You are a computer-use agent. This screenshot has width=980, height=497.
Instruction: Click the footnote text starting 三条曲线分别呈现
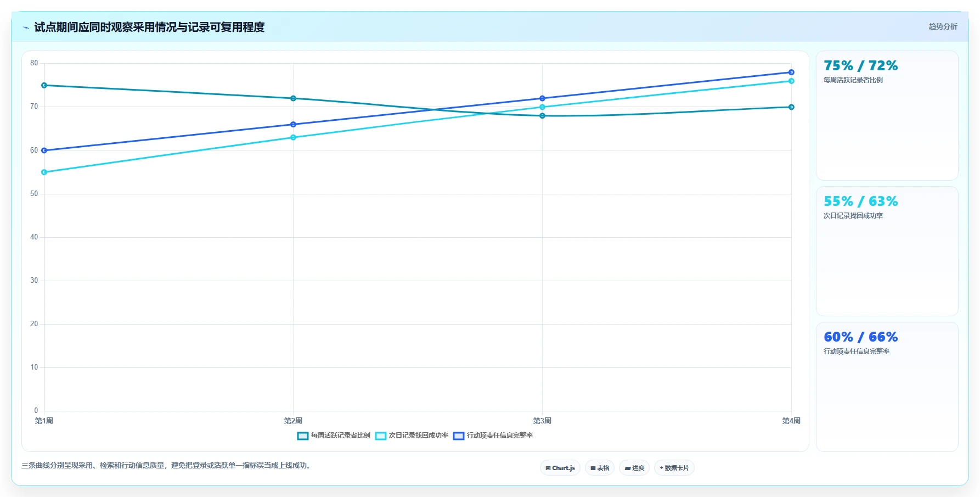167,466
